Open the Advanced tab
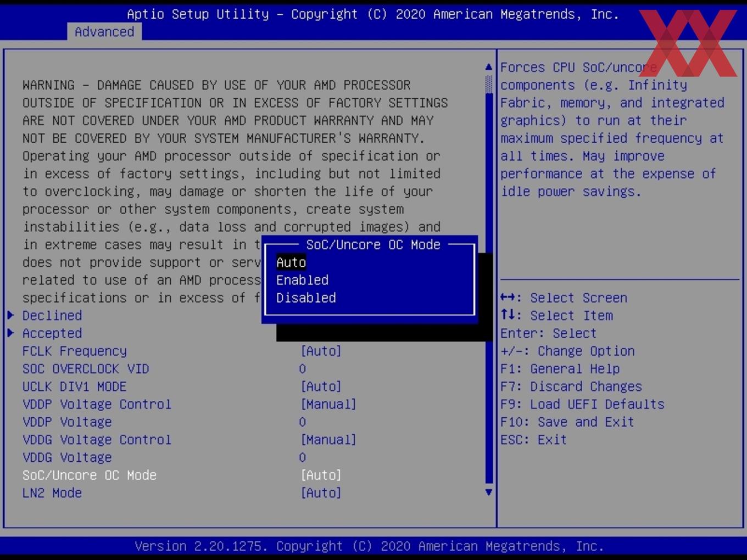Viewport: 747px width, 560px height. coord(104,32)
